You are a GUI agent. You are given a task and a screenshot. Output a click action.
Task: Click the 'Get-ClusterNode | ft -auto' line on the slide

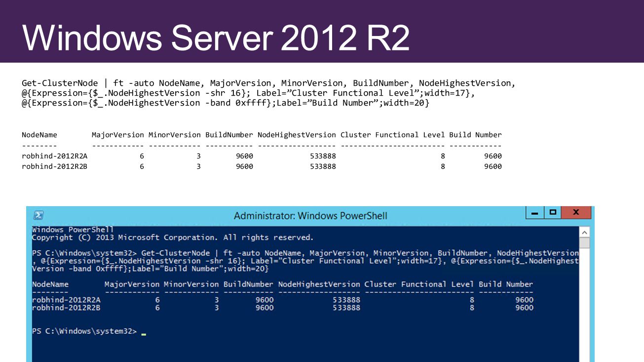[268, 83]
